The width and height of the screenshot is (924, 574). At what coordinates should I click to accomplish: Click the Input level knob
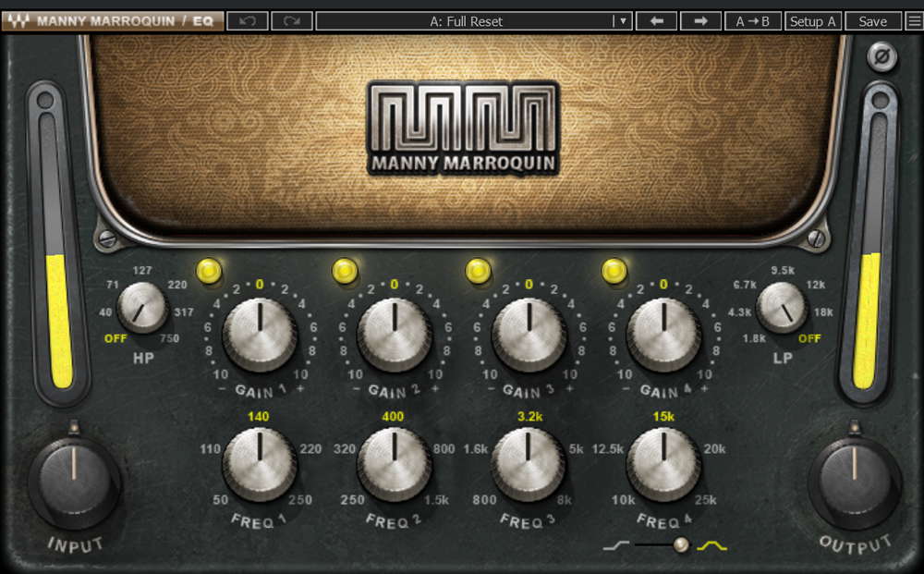click(x=74, y=481)
